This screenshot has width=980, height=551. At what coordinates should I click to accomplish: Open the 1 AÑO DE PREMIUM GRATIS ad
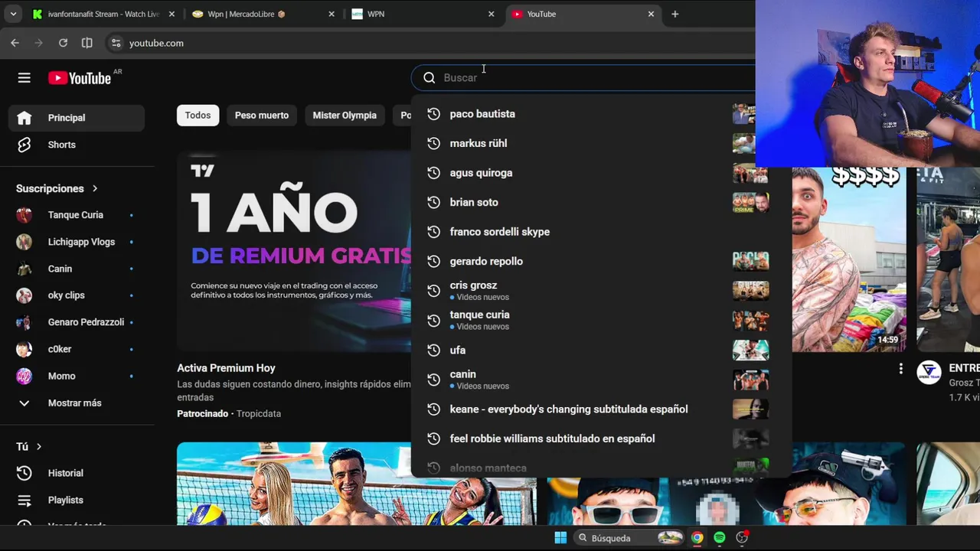tap(294, 251)
